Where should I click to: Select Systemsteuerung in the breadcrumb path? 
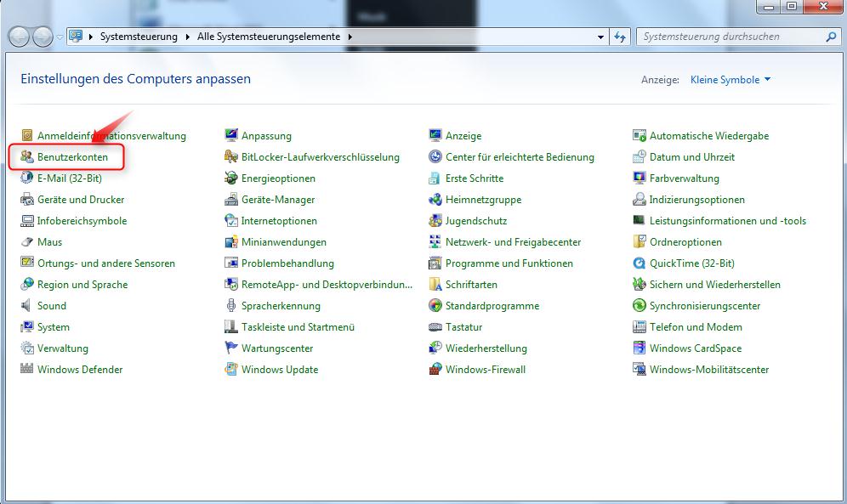[x=139, y=37]
